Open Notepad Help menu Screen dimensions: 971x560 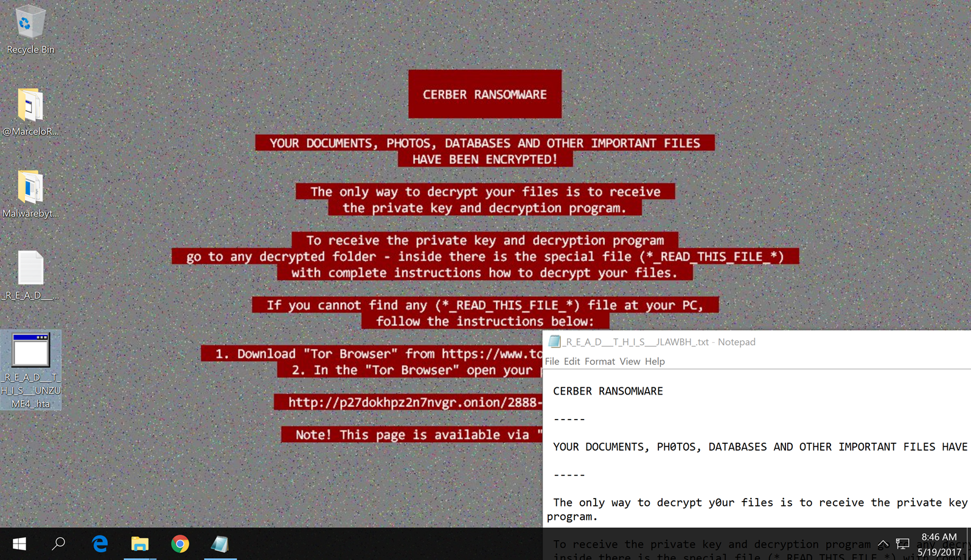click(655, 361)
